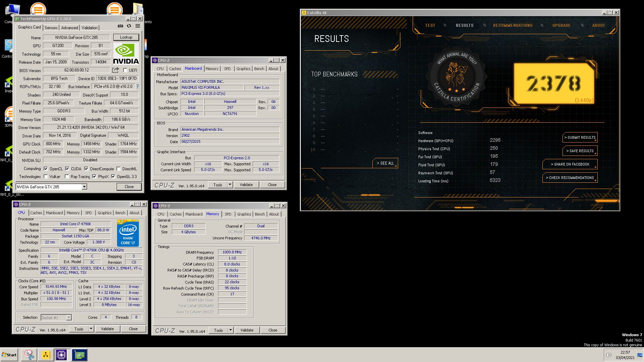Switch to the Sensors tab in GPU-Z

click(x=51, y=27)
